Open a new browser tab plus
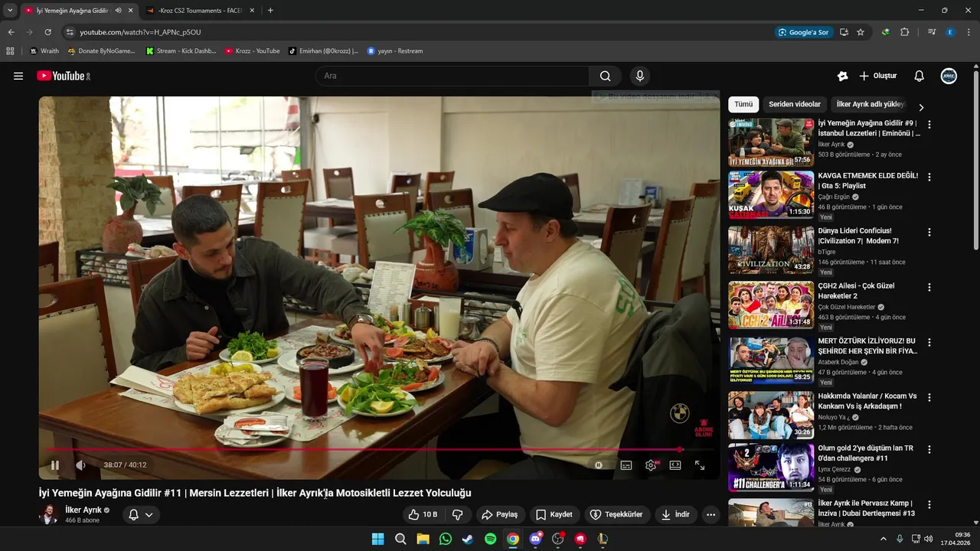This screenshot has height=551, width=980. tap(270, 11)
